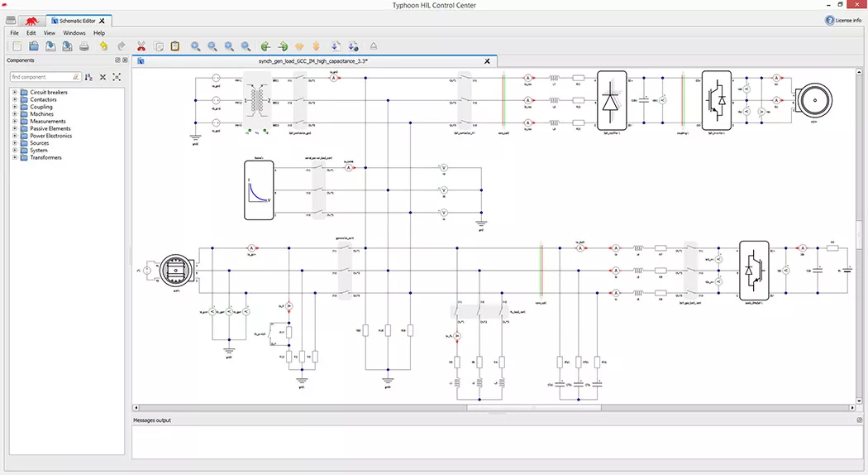This screenshot has width=868, height=475.
Task: Click the Paste clipboard icon
Action: click(x=175, y=46)
